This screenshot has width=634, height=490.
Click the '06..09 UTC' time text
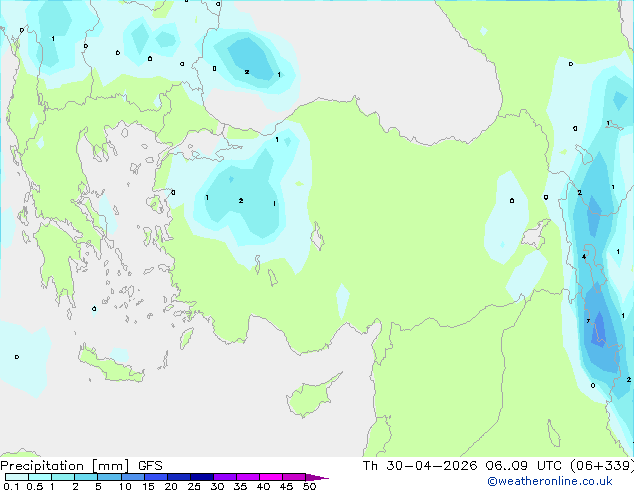click(x=524, y=466)
